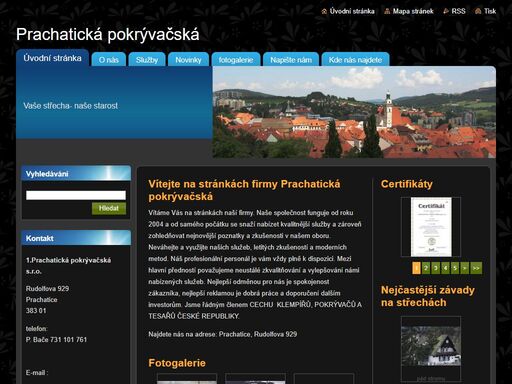The width and height of the screenshot is (512, 384).
Task: Click the Najdete nás na adrese line
Action: point(223,334)
